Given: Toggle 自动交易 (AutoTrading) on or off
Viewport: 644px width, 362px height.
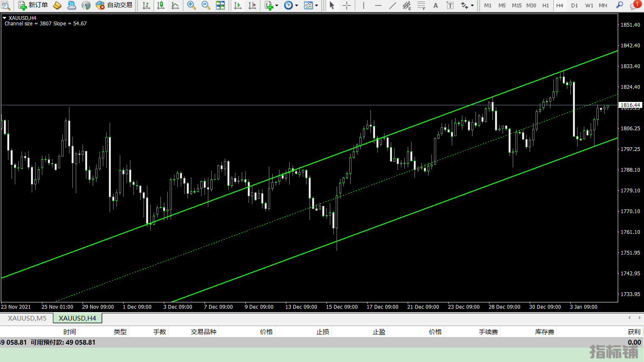Looking at the screenshot, I should [114, 5].
